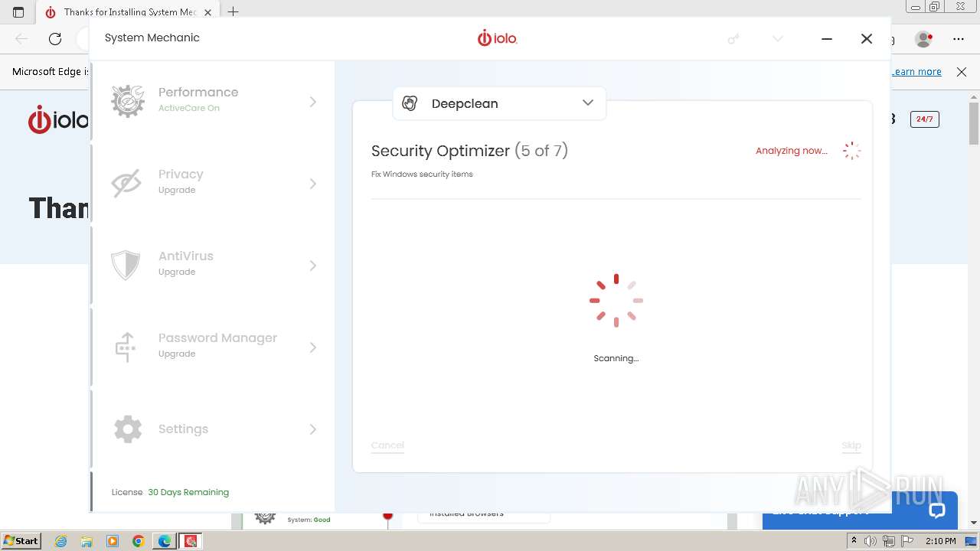Click the 24/7 support badge on the webpage

[925, 119]
